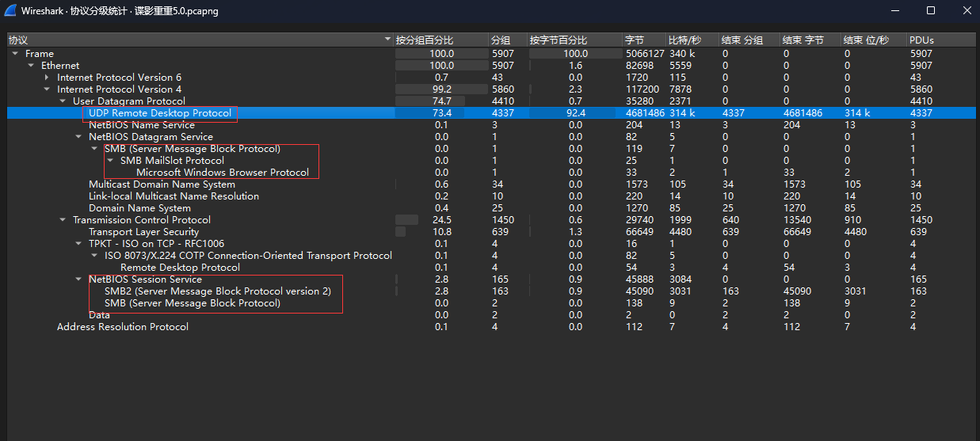Select the UDP Remote Desktop Protocol row
The image size is (980, 441).
[x=160, y=113]
